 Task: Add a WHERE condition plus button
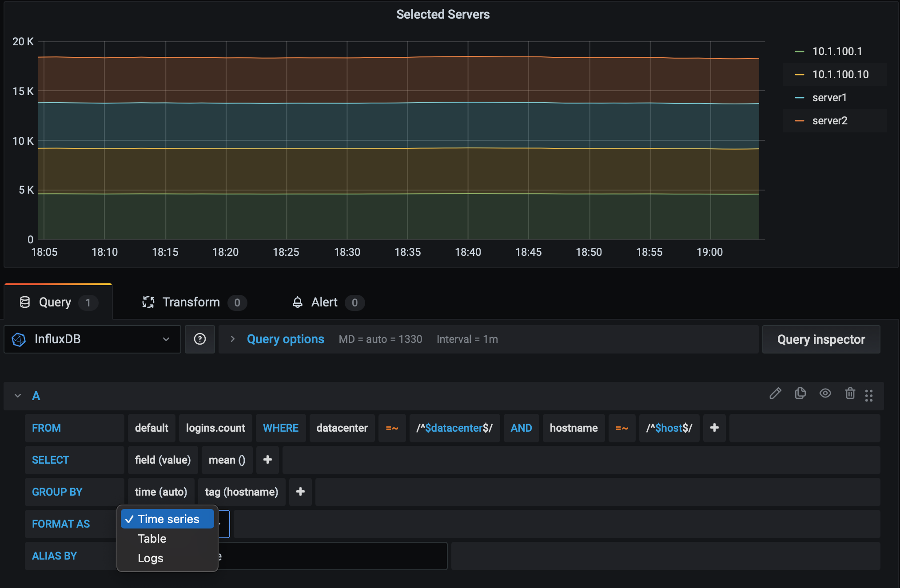(x=714, y=428)
